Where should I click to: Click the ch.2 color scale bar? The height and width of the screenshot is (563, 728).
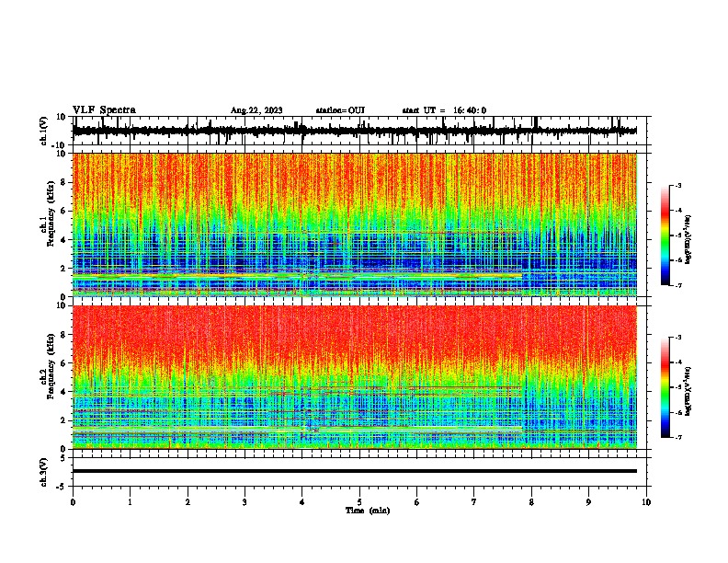(x=665, y=387)
